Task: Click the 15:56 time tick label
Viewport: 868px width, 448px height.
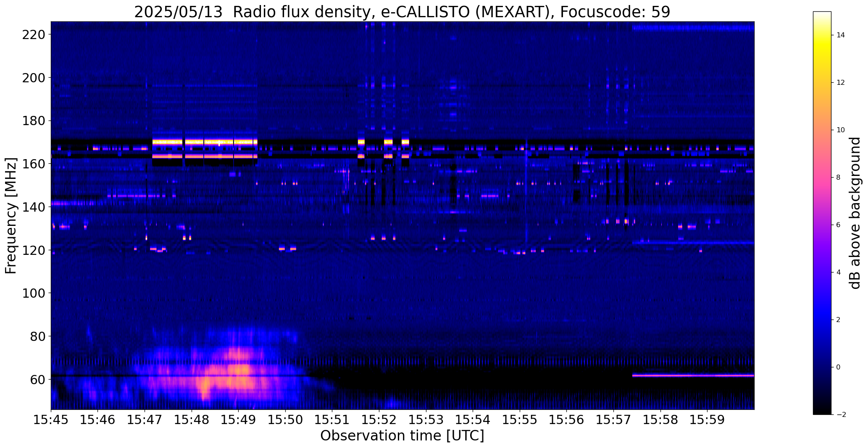Action: [567, 420]
